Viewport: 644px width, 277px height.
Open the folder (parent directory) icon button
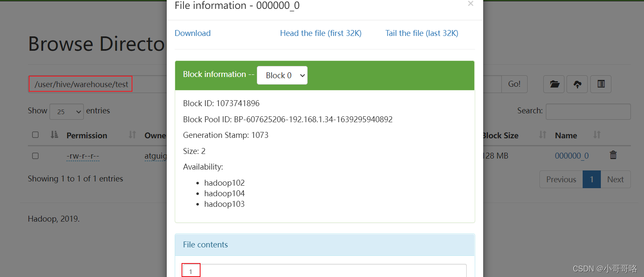554,84
